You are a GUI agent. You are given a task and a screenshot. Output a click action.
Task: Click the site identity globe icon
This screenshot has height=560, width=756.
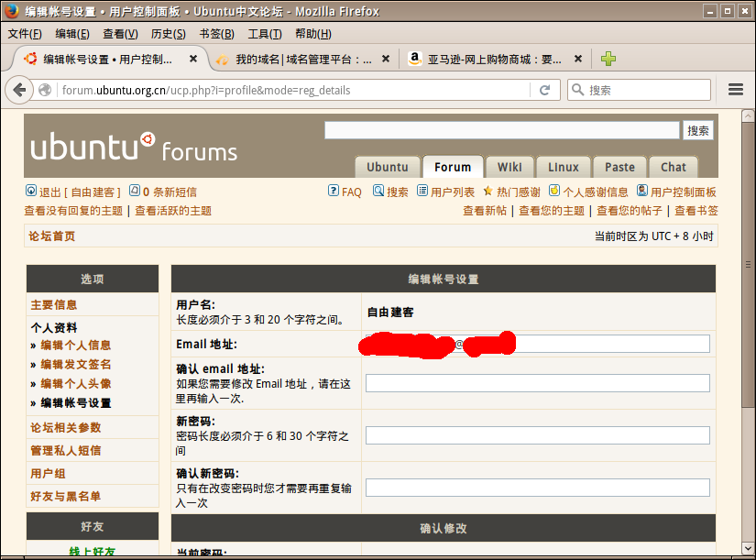tap(45, 90)
